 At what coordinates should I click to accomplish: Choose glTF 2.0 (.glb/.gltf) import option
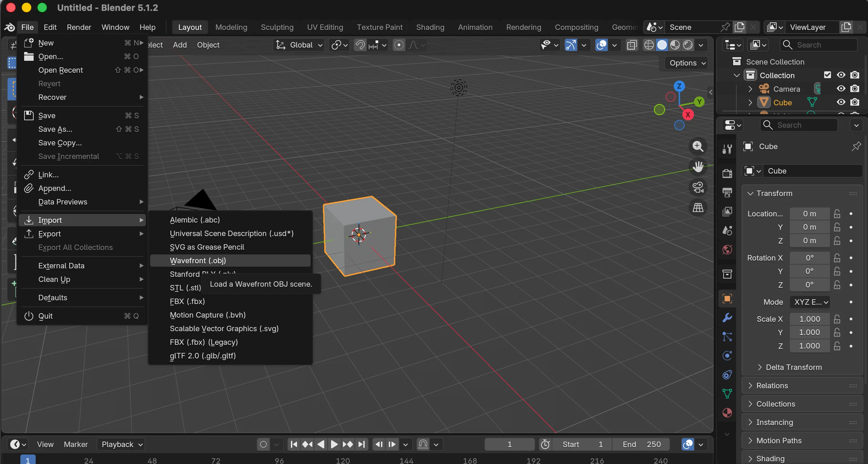(230, 356)
